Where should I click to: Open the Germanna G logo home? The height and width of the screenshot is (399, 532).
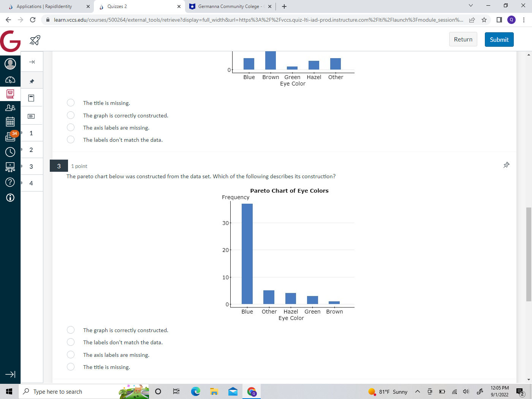point(10,41)
